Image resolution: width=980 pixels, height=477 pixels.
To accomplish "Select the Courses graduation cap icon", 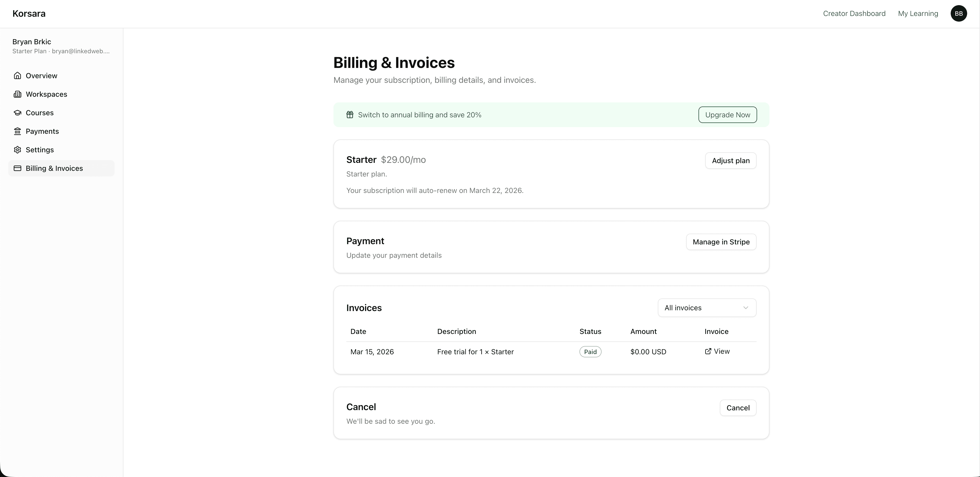I will point(17,113).
